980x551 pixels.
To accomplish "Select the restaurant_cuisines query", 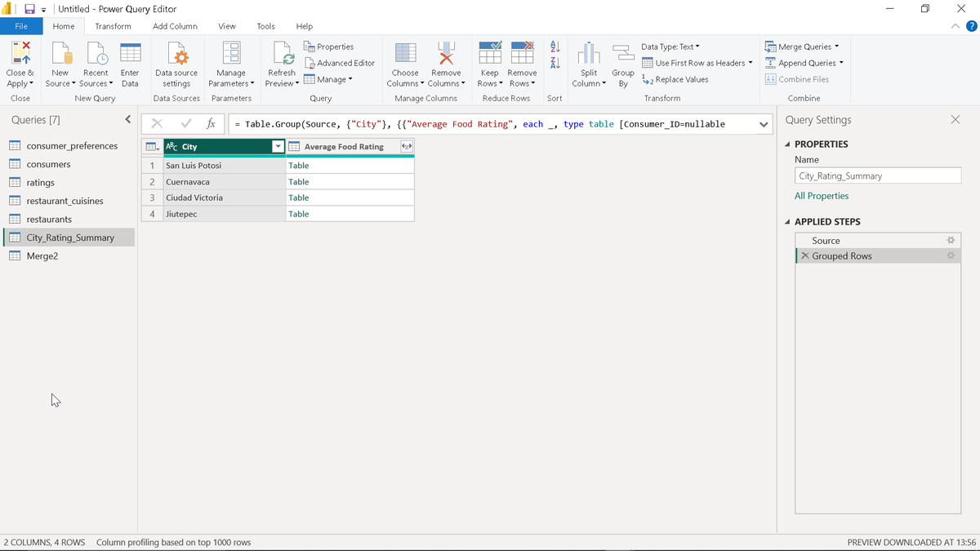I will [65, 201].
